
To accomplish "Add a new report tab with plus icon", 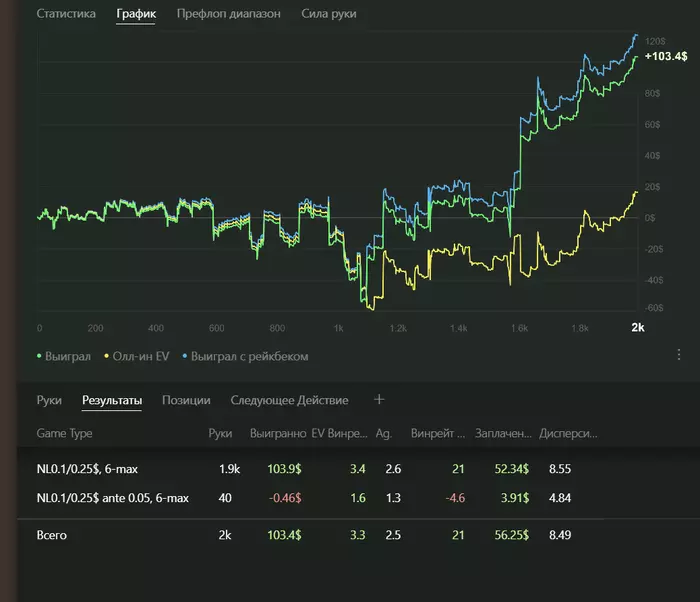I will point(379,399).
